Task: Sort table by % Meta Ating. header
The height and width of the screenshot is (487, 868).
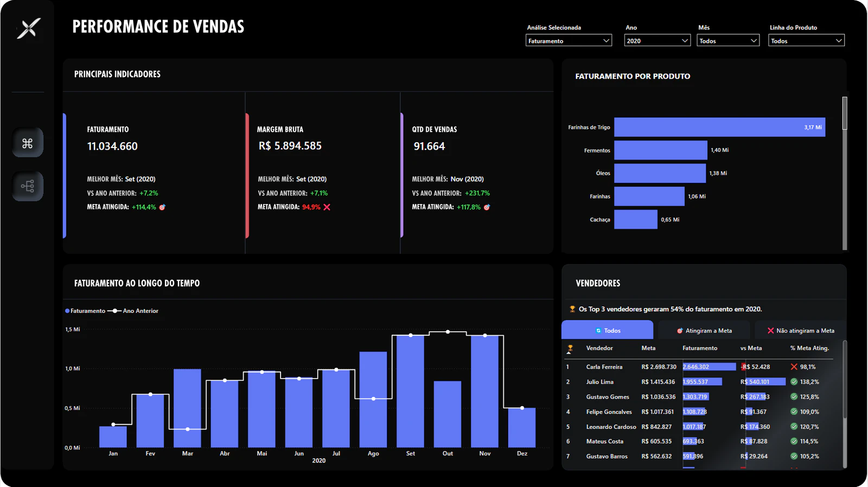Action: click(809, 348)
